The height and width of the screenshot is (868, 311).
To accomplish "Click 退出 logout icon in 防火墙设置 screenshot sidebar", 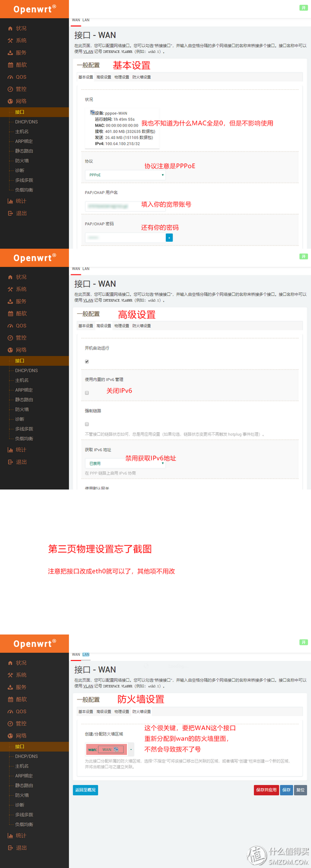I will 10,848.
